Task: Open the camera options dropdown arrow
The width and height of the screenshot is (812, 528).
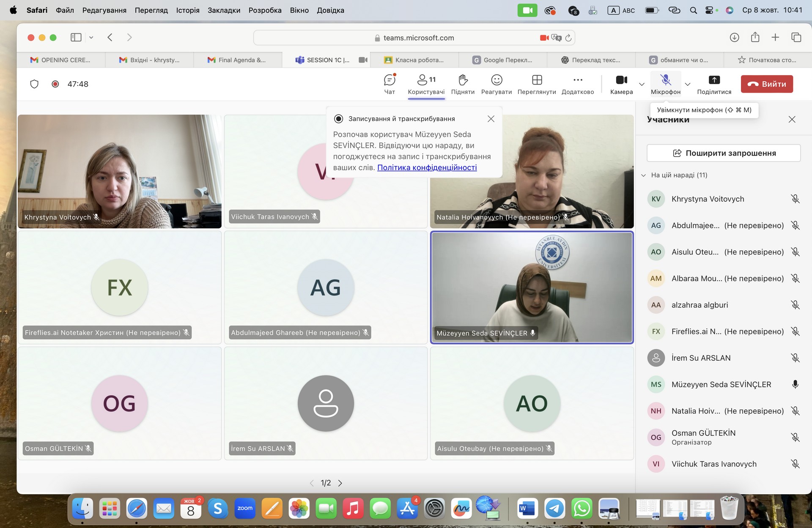Action: coord(642,84)
